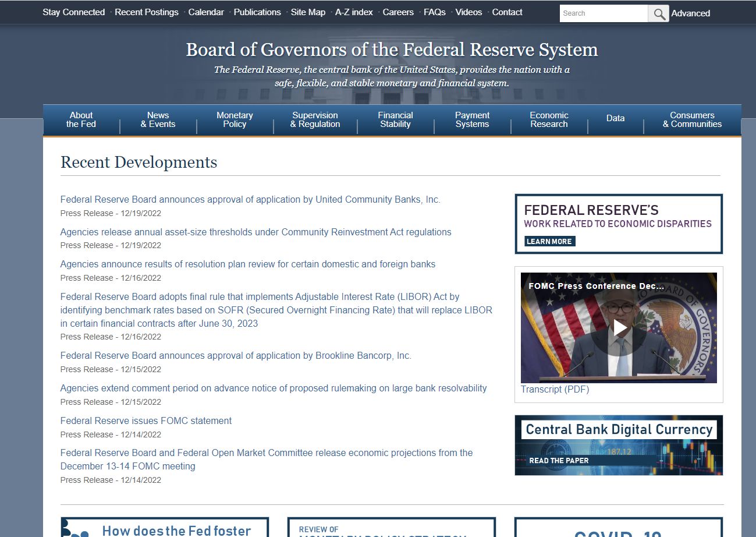Open Federal Reserve issues FOMC statement link
This screenshot has height=537, width=756.
(x=146, y=421)
